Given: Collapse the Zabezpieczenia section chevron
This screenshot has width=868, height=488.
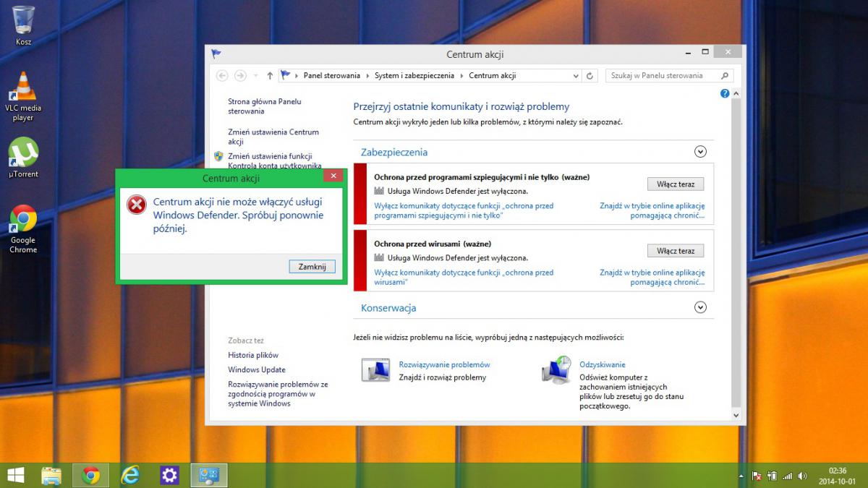Looking at the screenshot, I should pos(699,152).
